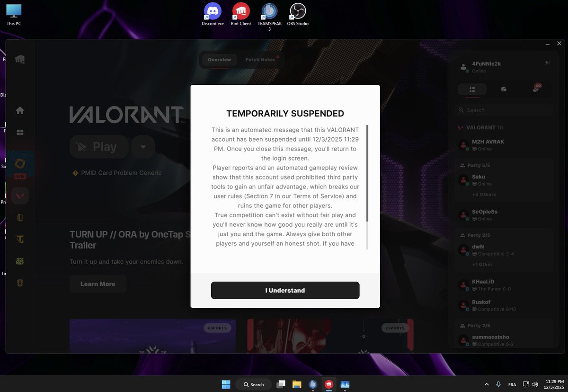568x392 pixels.
Task: Select Teamfight Tactics sidebar icon
Action: click(20, 240)
